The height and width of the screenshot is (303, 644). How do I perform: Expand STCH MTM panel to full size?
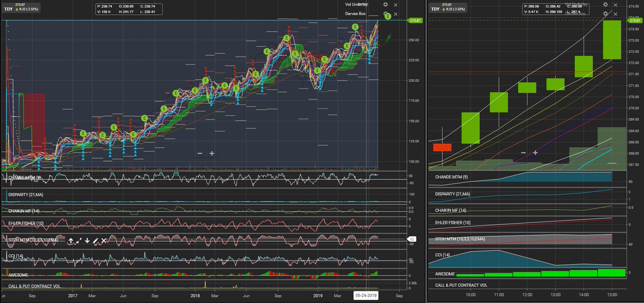coord(78,241)
